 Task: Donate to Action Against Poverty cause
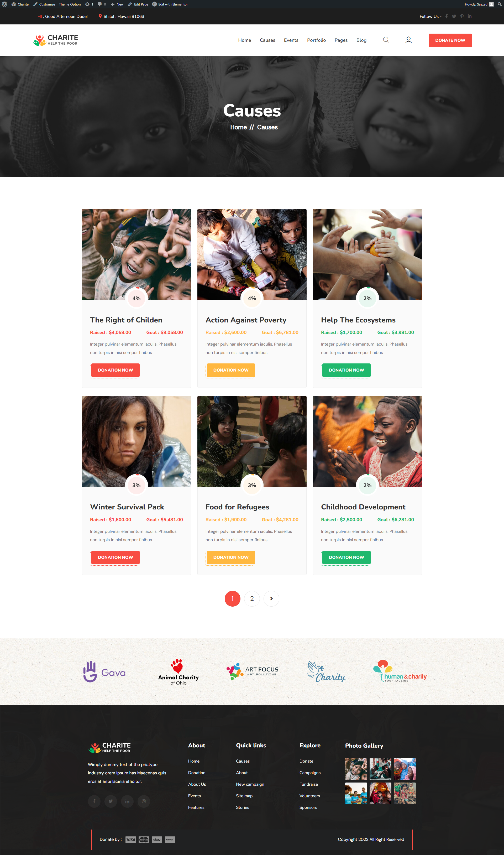[231, 370]
